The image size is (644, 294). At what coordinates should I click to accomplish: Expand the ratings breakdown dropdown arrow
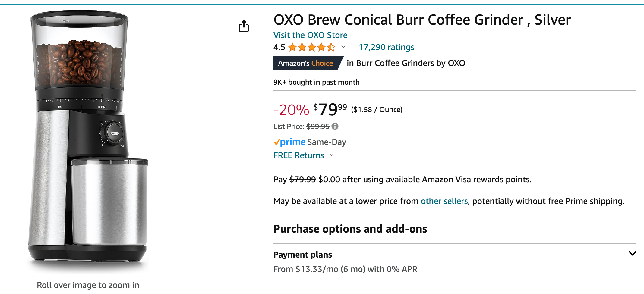click(x=343, y=48)
